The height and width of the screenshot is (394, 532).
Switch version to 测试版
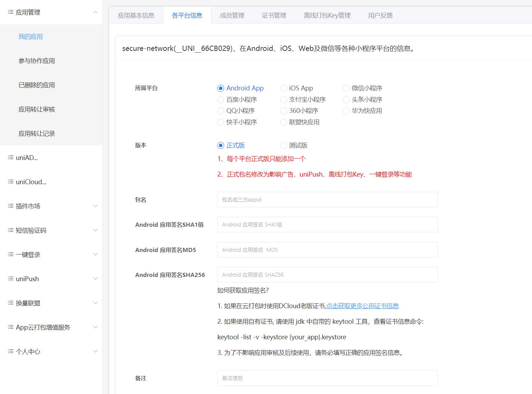pyautogui.click(x=284, y=145)
